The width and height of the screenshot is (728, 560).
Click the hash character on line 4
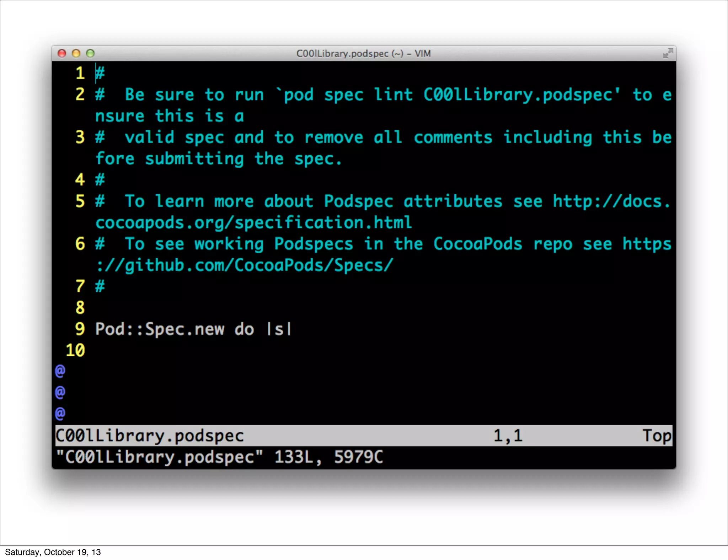[x=100, y=179]
